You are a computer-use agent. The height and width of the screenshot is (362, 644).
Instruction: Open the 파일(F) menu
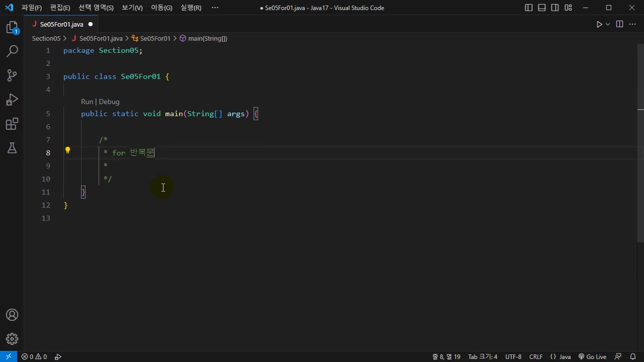pyautogui.click(x=32, y=8)
